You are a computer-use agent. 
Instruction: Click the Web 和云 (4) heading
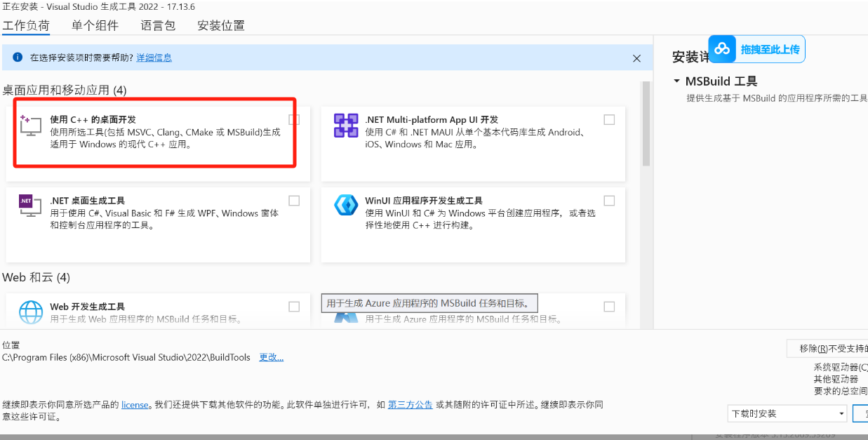[36, 277]
